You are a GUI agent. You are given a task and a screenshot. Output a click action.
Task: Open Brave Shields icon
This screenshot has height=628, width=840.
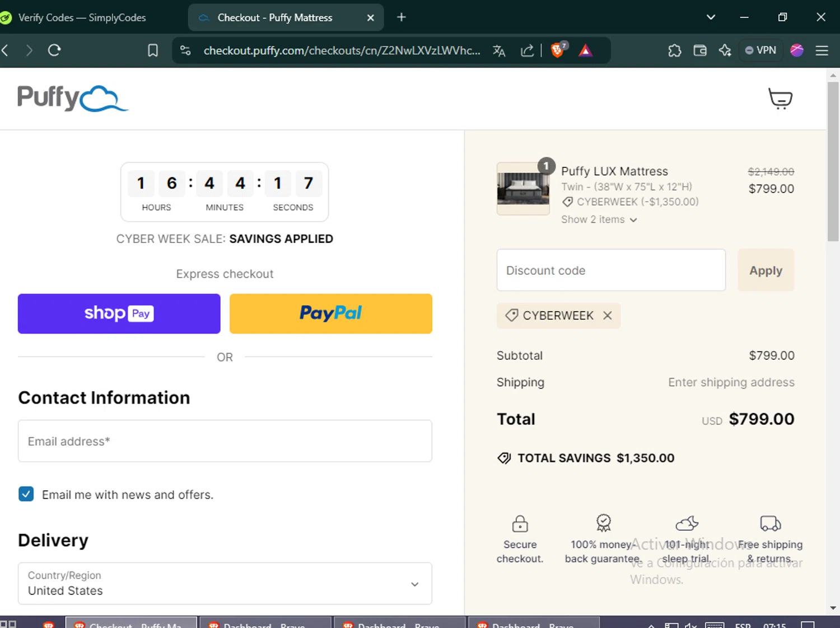click(x=558, y=50)
